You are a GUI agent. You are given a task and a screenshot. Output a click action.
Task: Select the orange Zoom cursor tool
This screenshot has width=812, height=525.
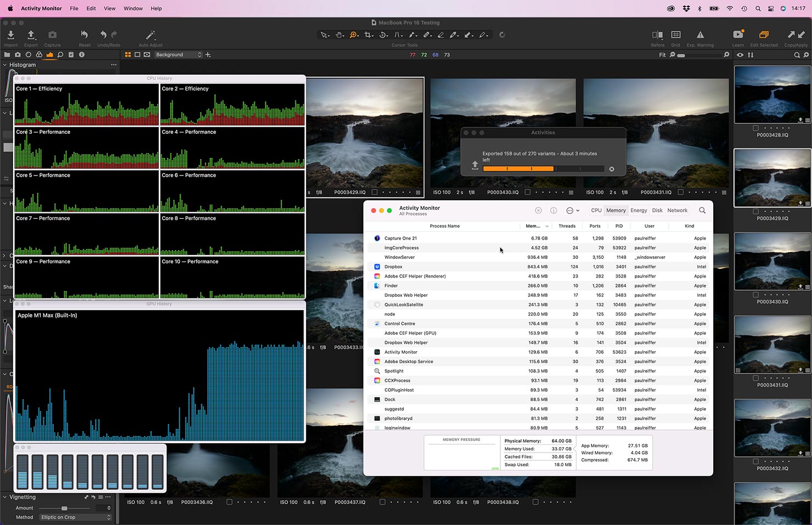(x=354, y=35)
